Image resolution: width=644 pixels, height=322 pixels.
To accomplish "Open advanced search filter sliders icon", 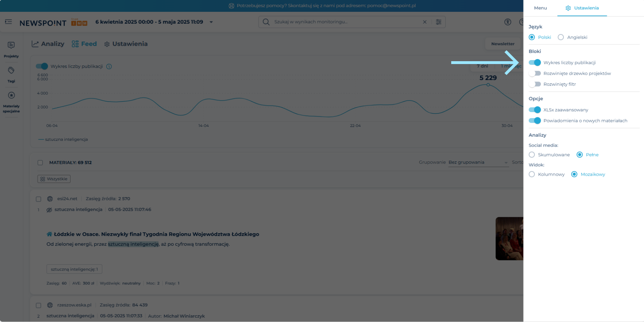I will tap(439, 22).
